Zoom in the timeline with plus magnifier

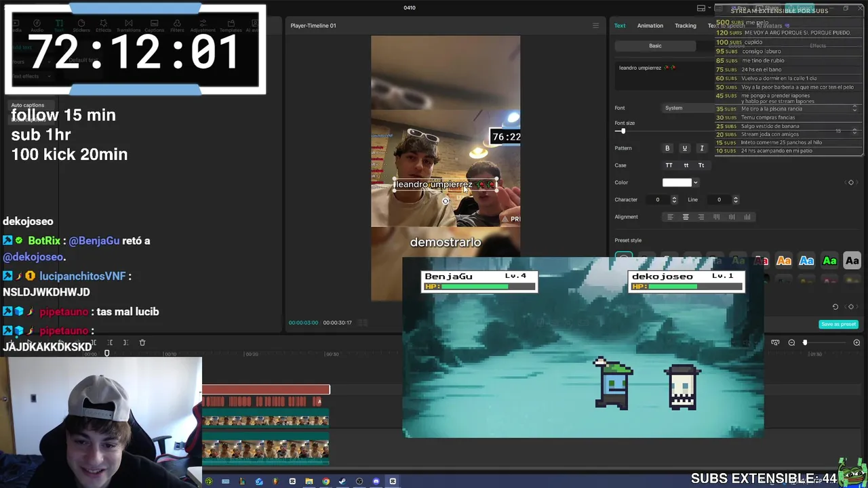point(856,343)
